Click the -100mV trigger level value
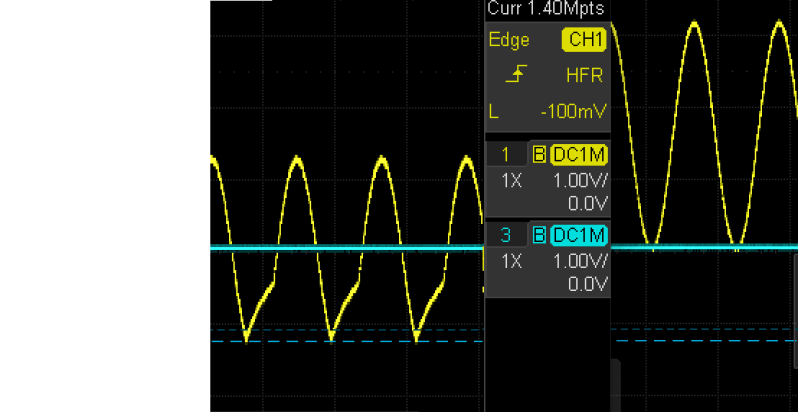Viewport: 798px width, 412px height. click(573, 111)
